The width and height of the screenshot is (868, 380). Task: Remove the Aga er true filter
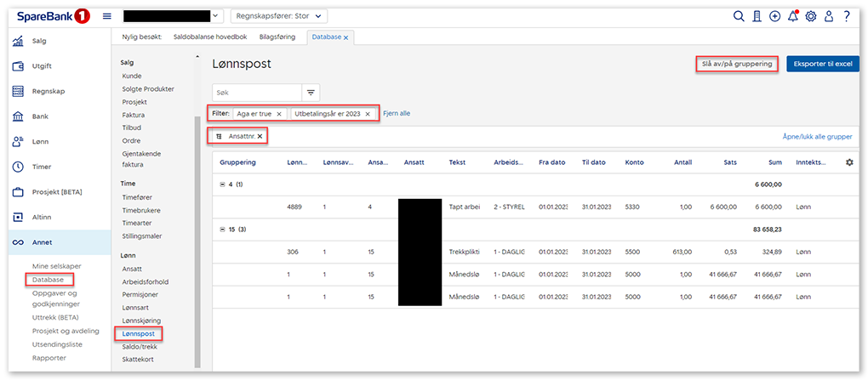tap(279, 114)
